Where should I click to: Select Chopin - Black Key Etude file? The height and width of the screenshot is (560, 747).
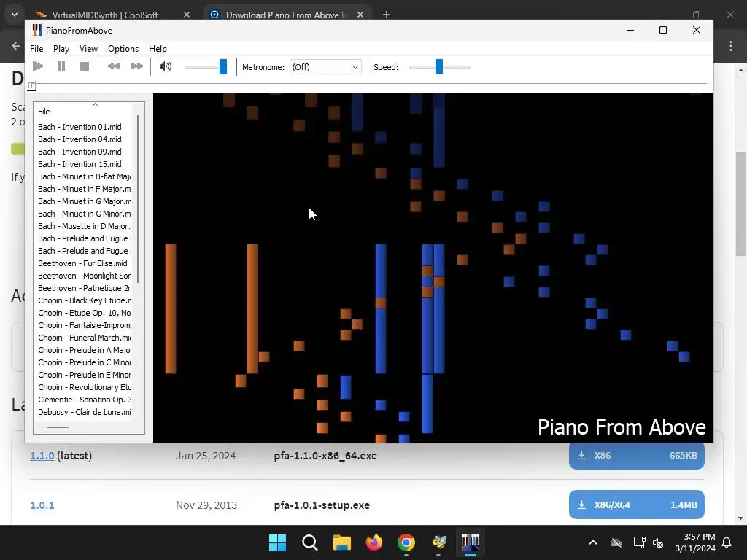click(x=85, y=300)
